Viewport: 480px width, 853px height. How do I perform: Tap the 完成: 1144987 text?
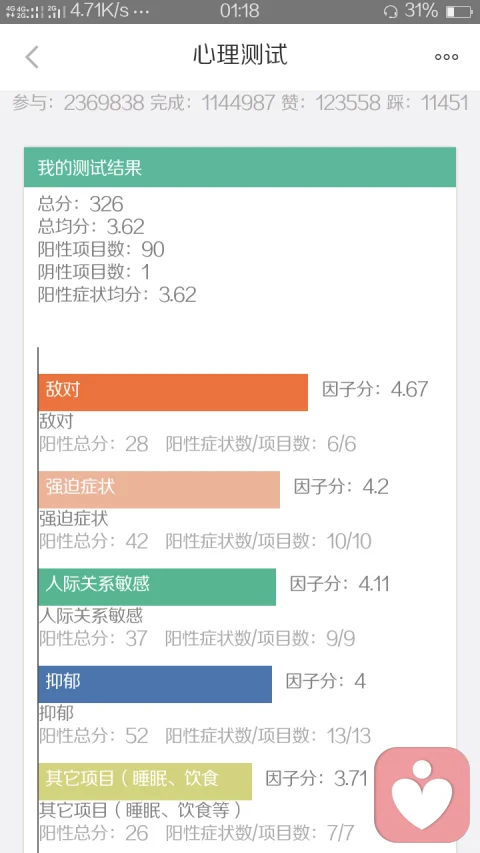pos(212,102)
